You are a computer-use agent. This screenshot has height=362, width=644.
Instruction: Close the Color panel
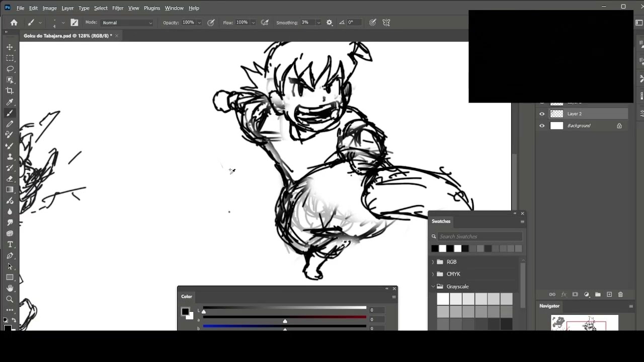[x=394, y=289]
